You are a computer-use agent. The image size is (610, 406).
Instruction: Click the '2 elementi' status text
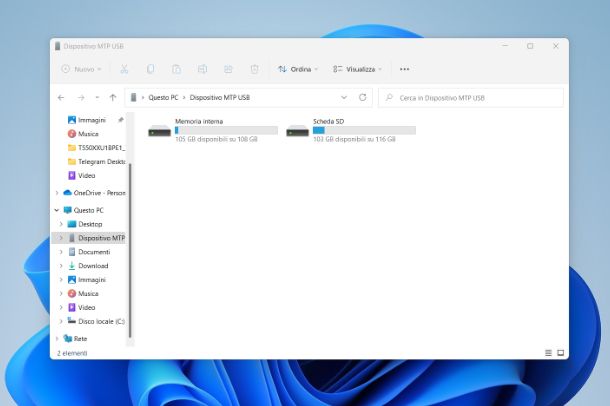[x=72, y=353]
